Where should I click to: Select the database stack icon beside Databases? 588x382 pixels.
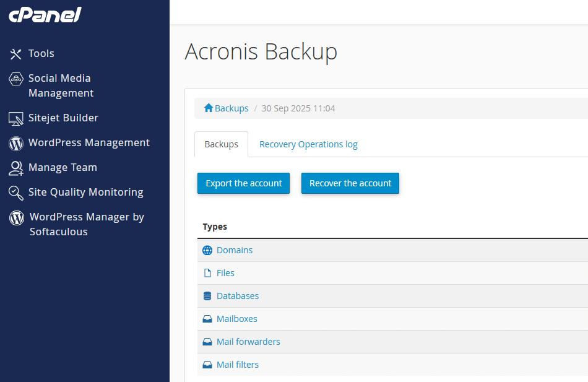[207, 296]
